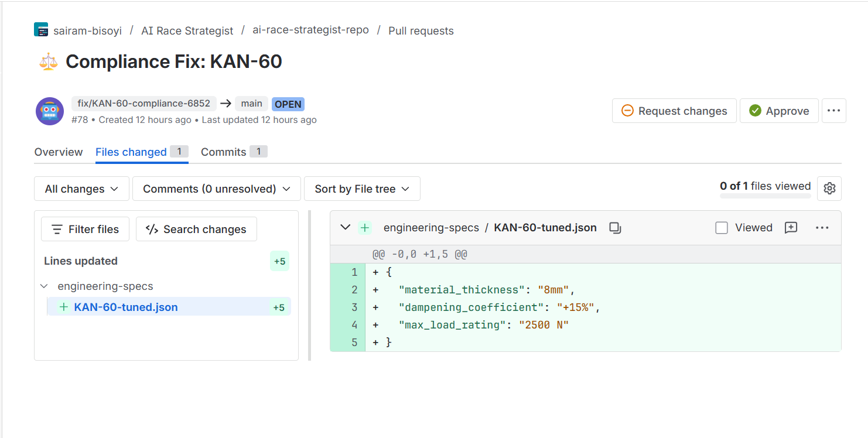
Task: Click the Search changes code icon
Action: click(152, 228)
